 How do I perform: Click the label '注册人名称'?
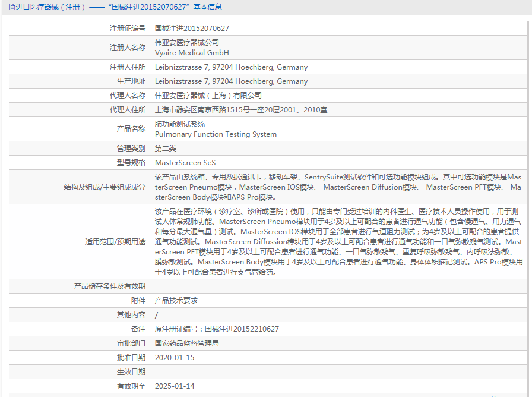point(128,48)
